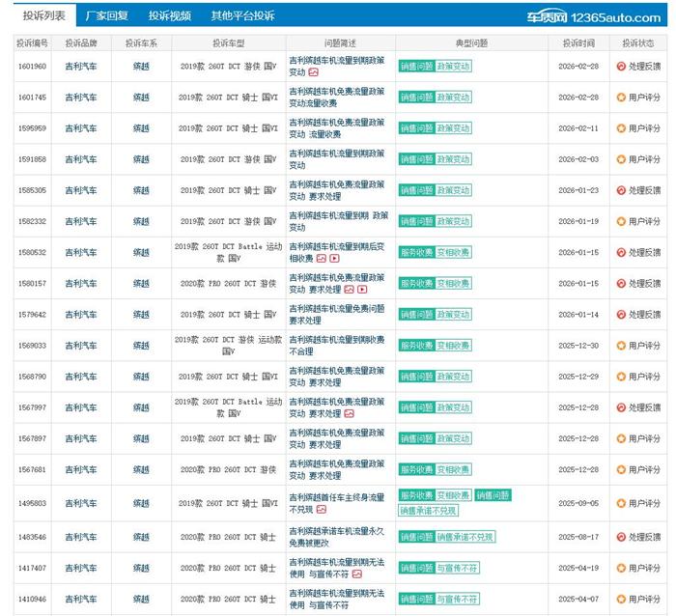The image size is (676, 616).
Task: Open 吉利汽车 brand link in row 1595959
Action: (x=81, y=128)
